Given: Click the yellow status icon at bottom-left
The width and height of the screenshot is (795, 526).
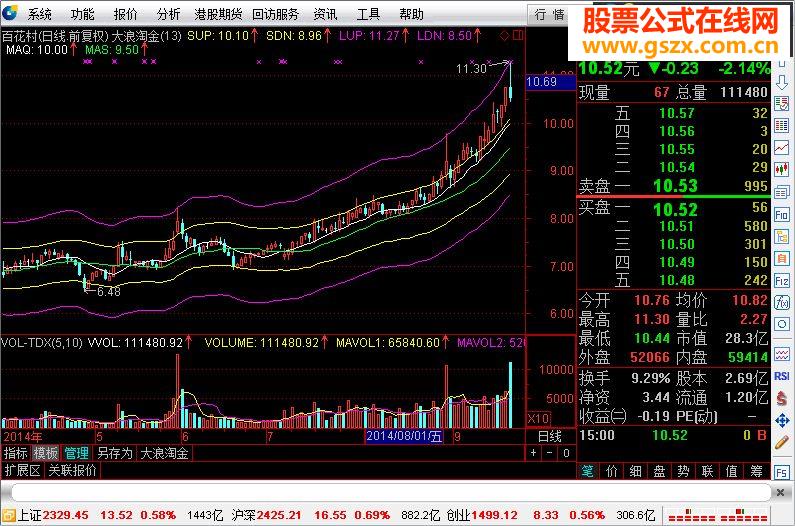Looking at the screenshot, I should pos(8,515).
